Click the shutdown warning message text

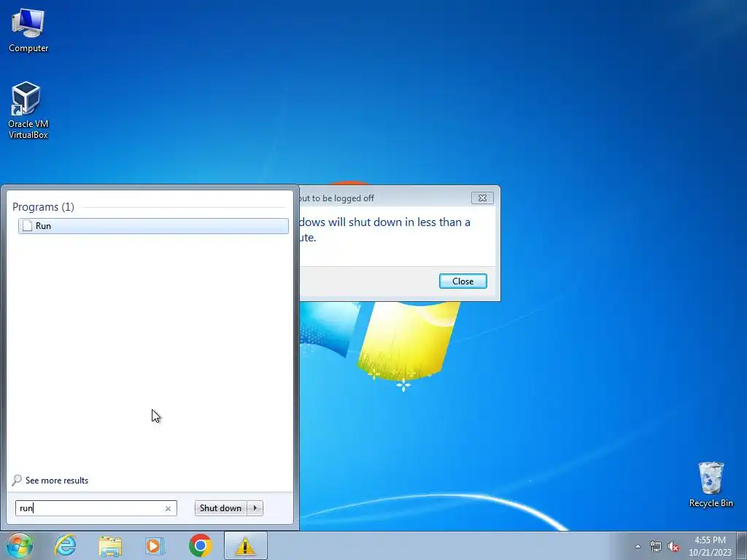[x=384, y=230]
